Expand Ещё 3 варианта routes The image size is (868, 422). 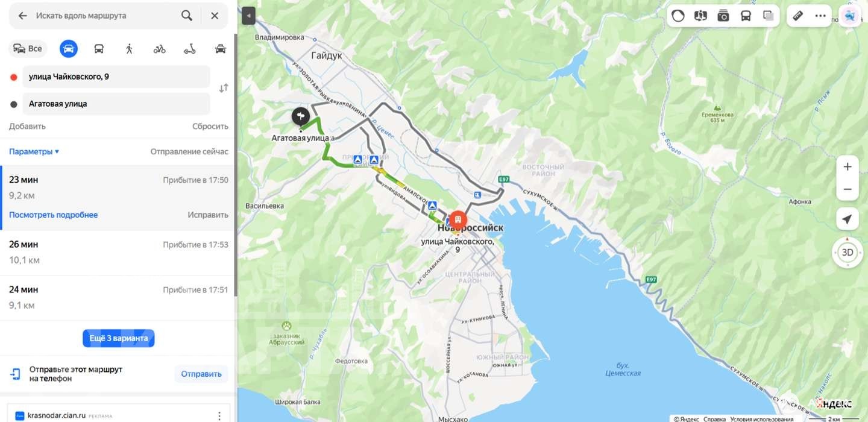119,338
